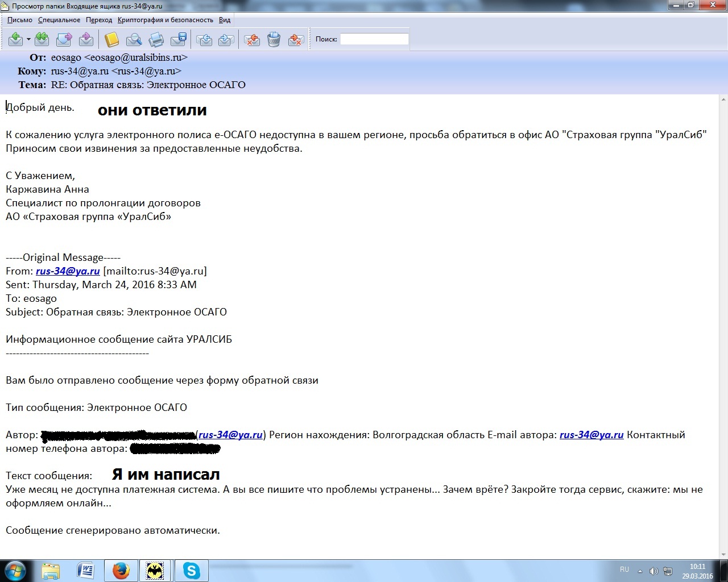Click the Sent: Thursday, March 24, 2016 line
Image resolution: width=728 pixels, height=582 pixels.
[x=101, y=285]
